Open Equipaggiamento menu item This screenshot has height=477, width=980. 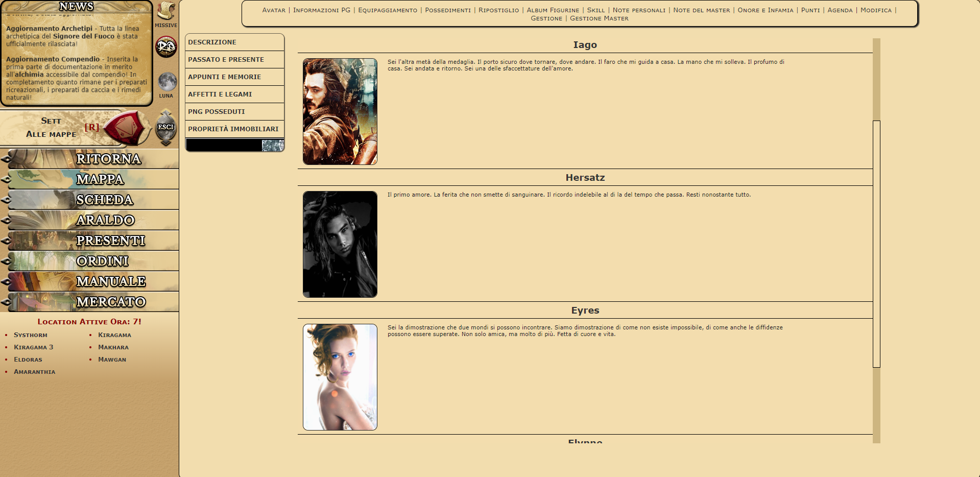[x=388, y=10]
